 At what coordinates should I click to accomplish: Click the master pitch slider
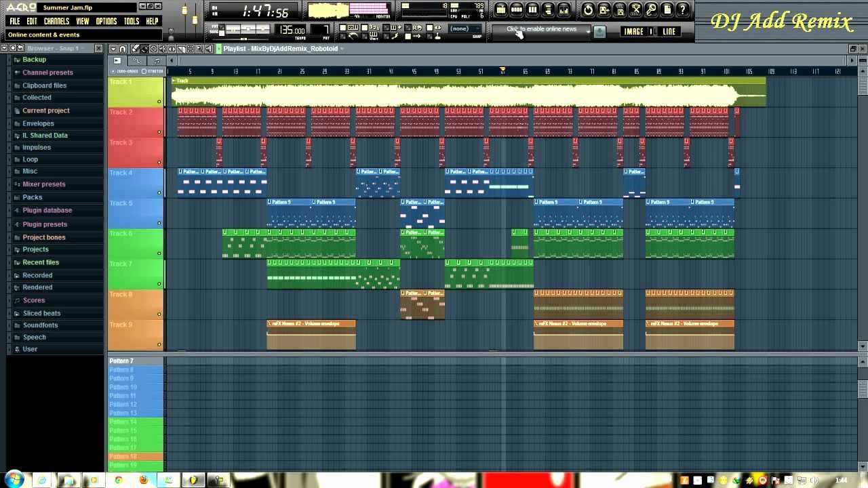point(195,20)
